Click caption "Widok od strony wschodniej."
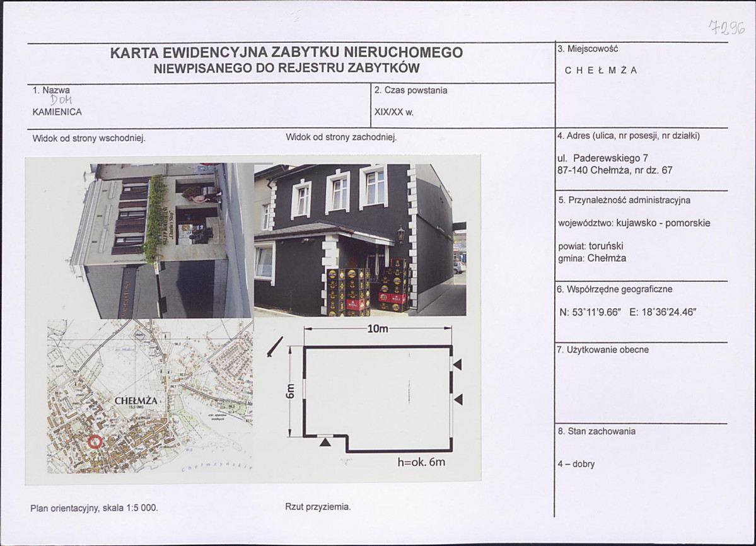This screenshot has height=546, width=756. 89,138
